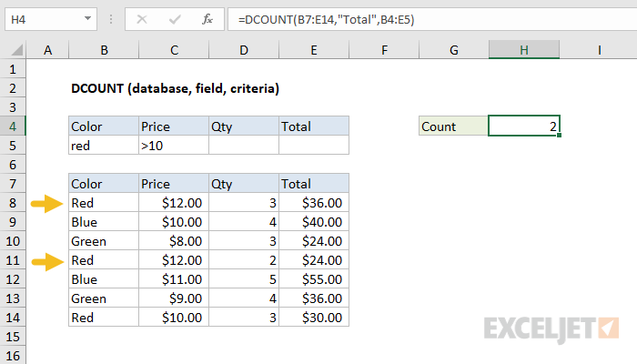The width and height of the screenshot is (637, 364).
Task: Select row 2 header
Action: click(x=13, y=88)
